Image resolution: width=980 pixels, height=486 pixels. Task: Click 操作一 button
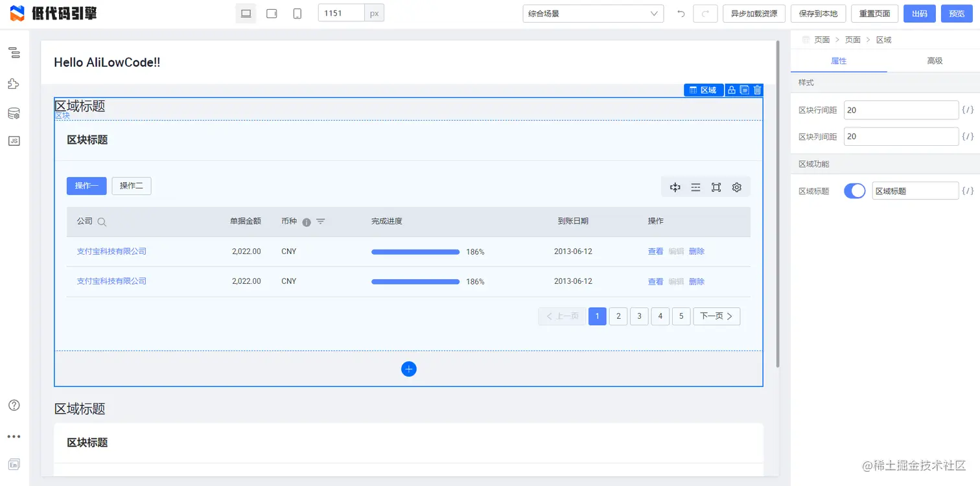tap(86, 186)
